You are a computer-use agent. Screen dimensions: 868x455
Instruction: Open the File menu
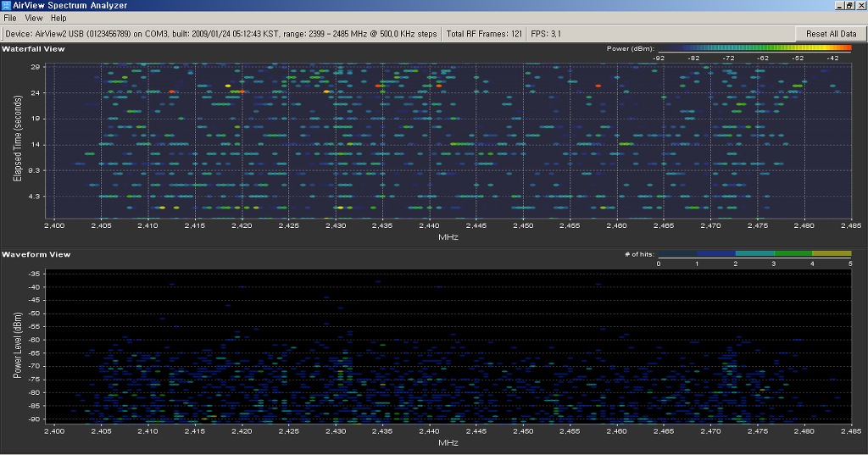(x=10, y=18)
